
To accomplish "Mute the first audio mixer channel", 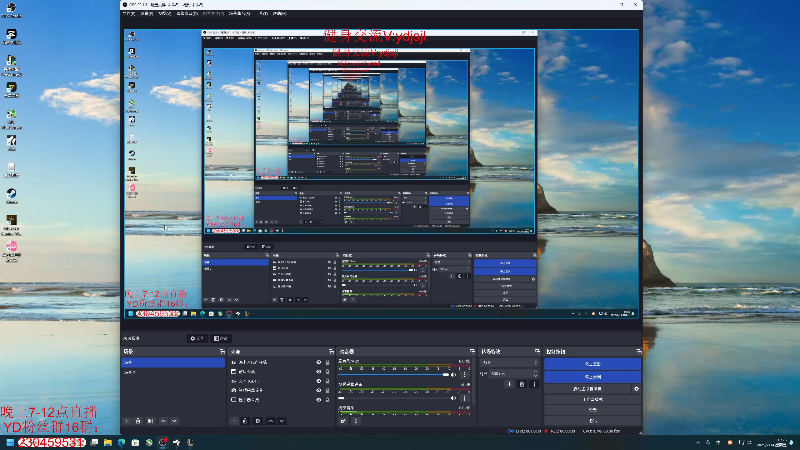I will coord(454,374).
